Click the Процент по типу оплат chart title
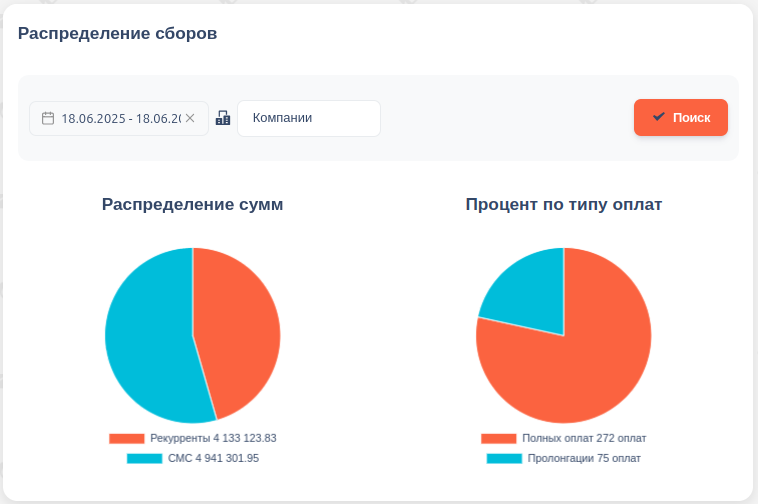Image resolution: width=758 pixels, height=504 pixels. tap(563, 204)
